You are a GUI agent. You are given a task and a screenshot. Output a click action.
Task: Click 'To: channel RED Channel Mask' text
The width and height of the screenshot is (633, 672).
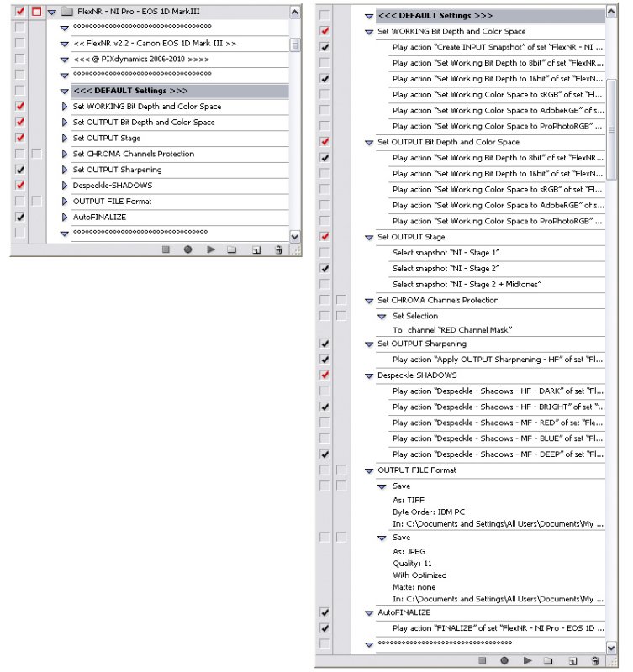tap(452, 330)
